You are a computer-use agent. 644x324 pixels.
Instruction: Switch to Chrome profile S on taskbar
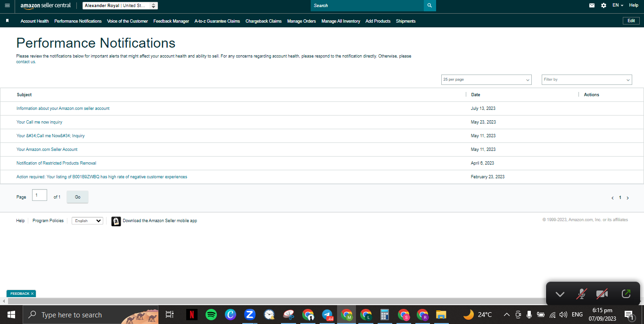coord(404,315)
